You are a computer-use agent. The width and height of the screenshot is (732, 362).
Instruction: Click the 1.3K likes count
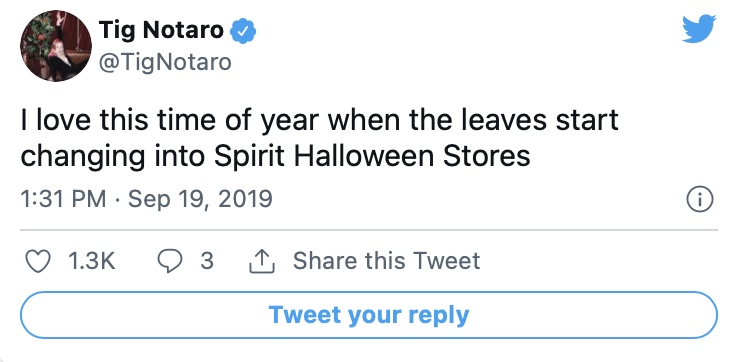tap(92, 261)
